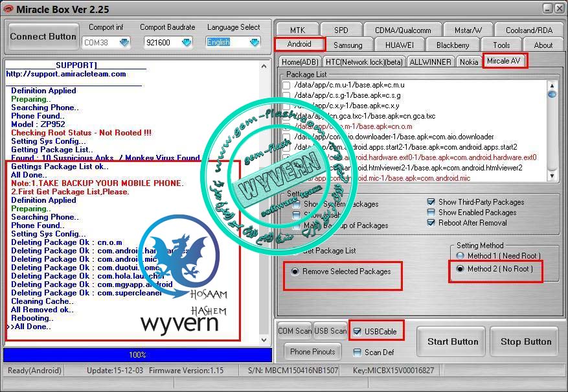Click log panel scroll down arrow
Screen dimensions: 568x392
tap(264, 340)
